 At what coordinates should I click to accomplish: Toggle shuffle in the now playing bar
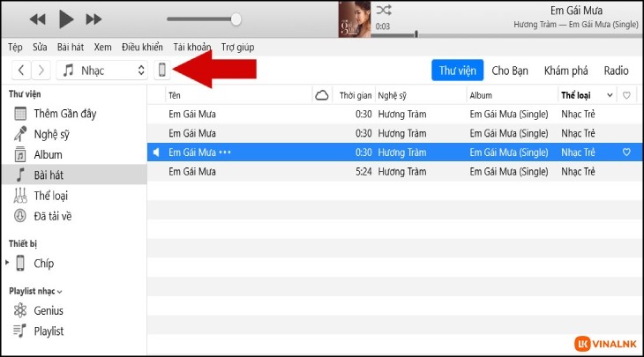384,11
